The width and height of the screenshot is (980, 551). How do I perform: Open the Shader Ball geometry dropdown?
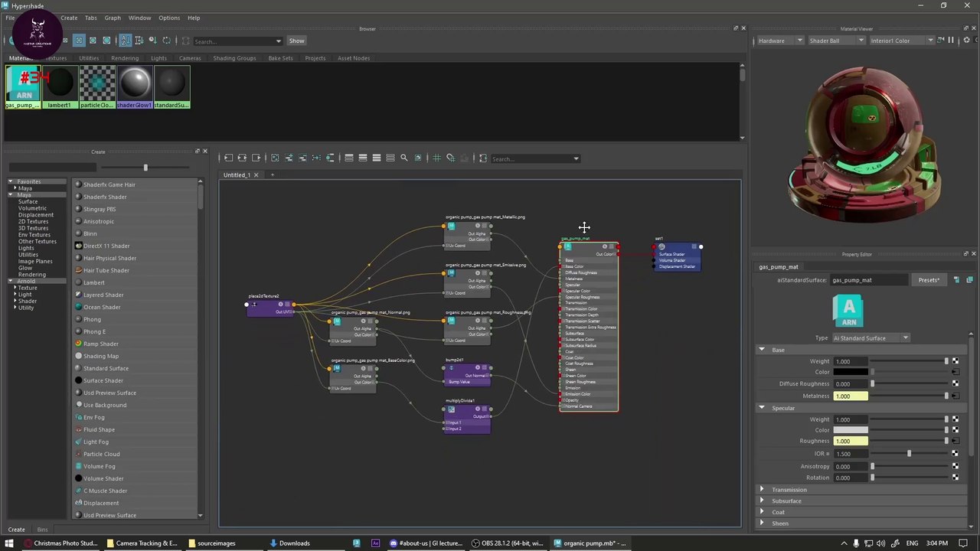(836, 41)
